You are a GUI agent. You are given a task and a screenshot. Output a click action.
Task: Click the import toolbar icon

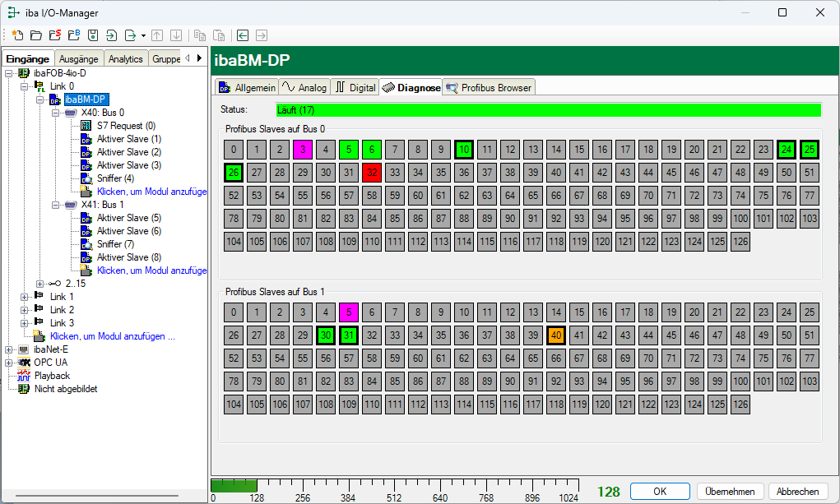[111, 35]
